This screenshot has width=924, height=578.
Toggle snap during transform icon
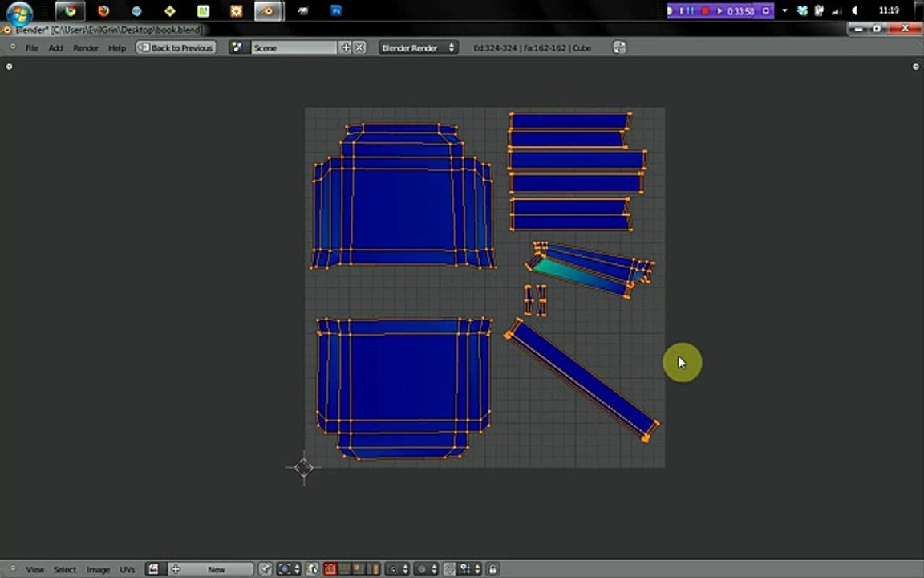pos(449,569)
